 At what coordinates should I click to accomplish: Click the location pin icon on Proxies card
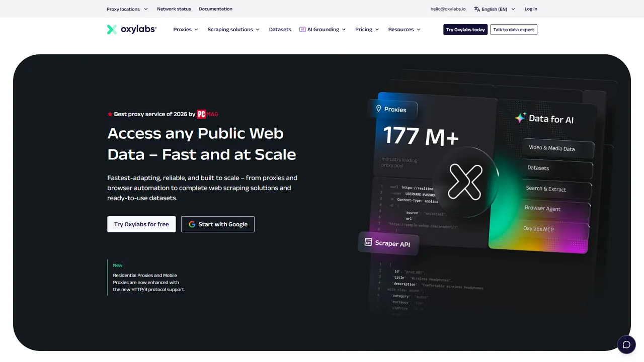click(x=379, y=109)
